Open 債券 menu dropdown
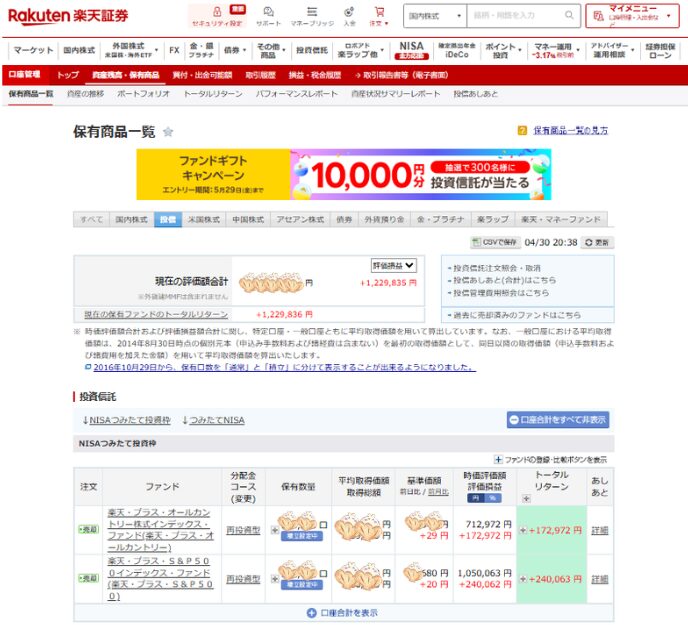 [235, 50]
